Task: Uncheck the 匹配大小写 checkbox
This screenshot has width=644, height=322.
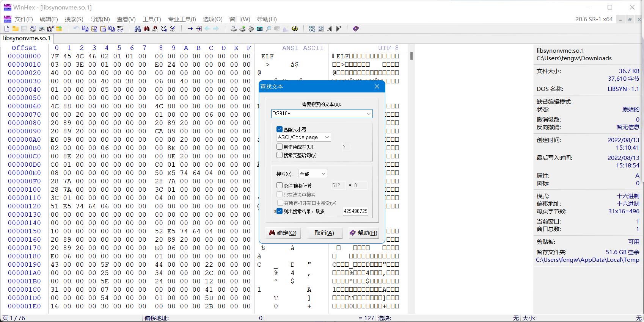Action: 280,129
